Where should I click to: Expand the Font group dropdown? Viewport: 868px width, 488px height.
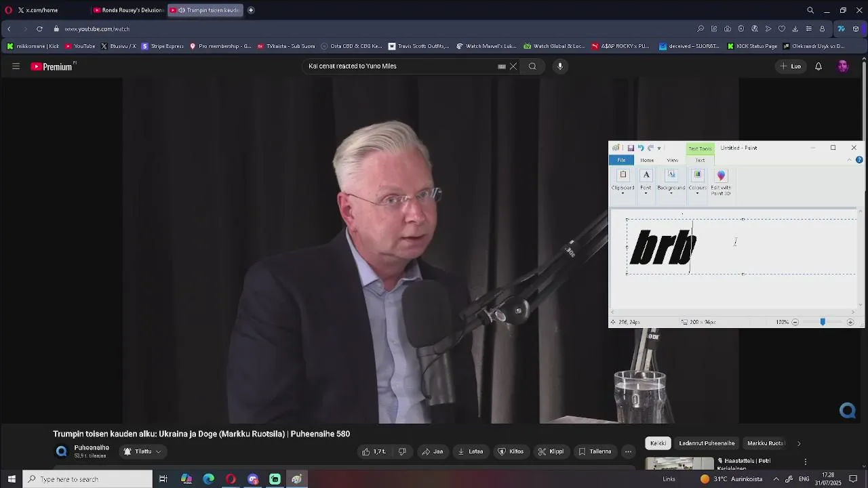[x=646, y=182]
